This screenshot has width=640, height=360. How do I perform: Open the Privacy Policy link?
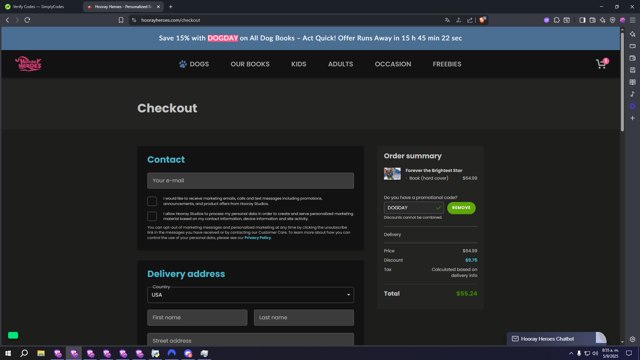click(x=258, y=238)
